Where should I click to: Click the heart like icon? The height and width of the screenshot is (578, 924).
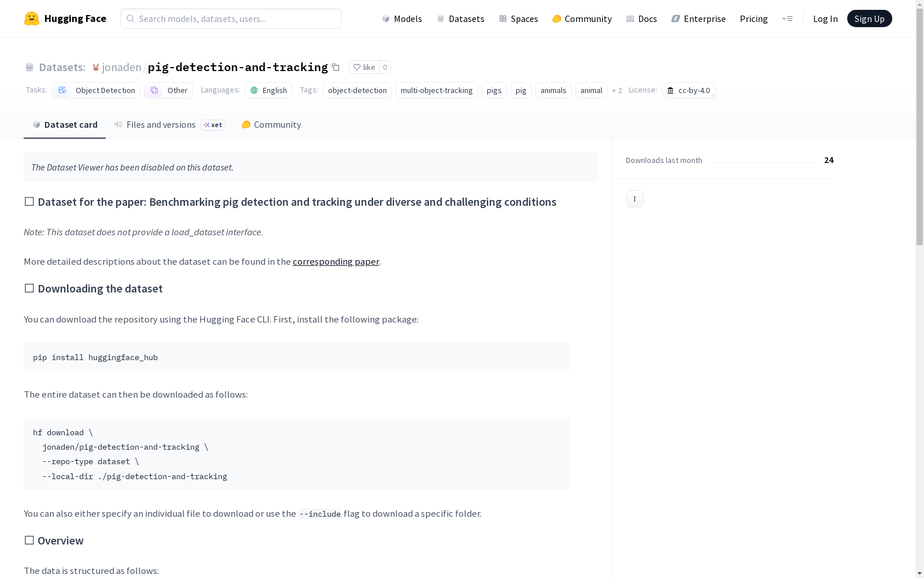(357, 67)
